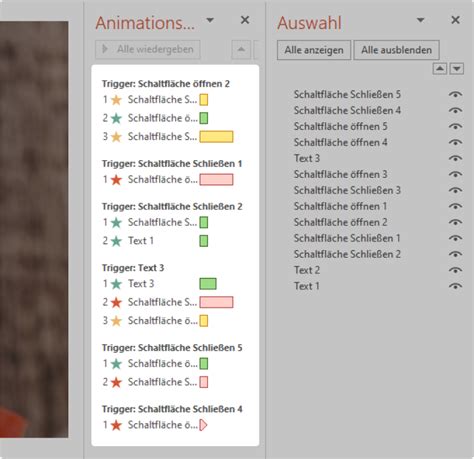Click Trigger: Schaltfläche Schließen 1 heading
The width and height of the screenshot is (474, 459).
[x=172, y=164]
